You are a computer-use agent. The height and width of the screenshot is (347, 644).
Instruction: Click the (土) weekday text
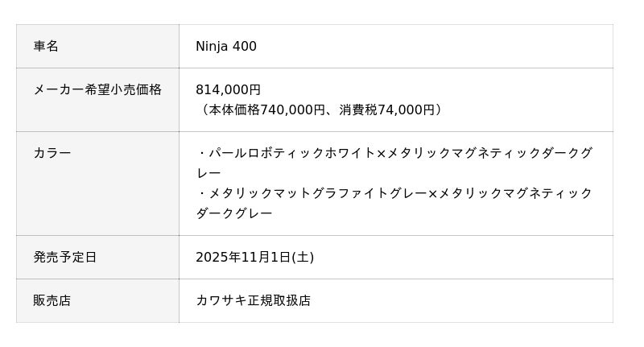coord(303,258)
